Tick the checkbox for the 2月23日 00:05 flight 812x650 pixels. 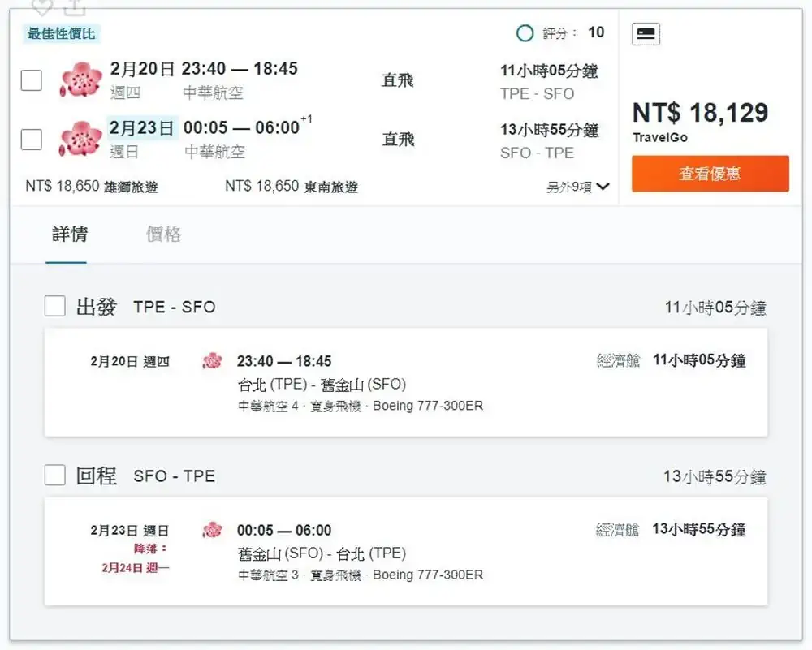click(31, 140)
